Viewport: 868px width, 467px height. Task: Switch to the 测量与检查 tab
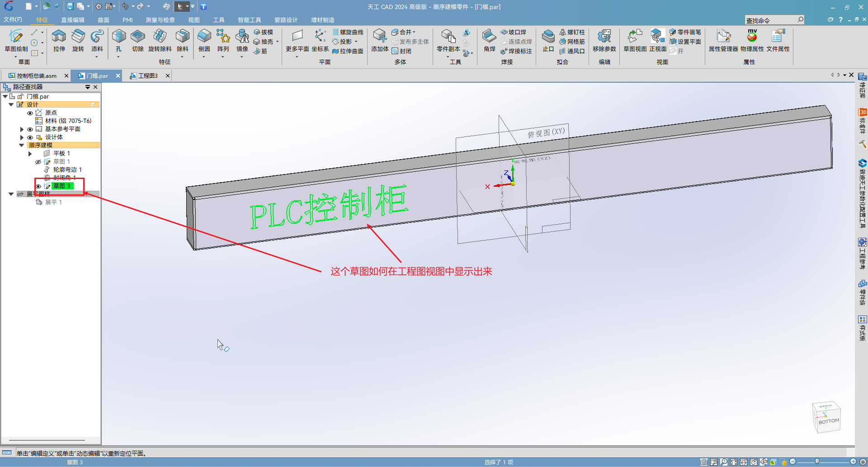(160, 20)
